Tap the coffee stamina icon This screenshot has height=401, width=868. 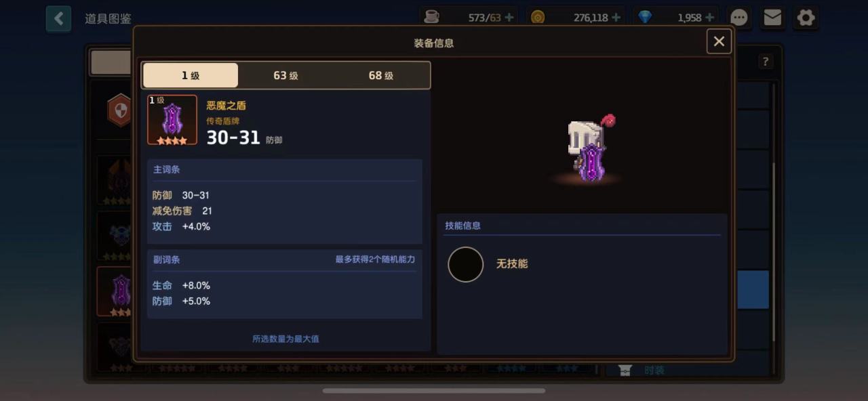click(431, 17)
